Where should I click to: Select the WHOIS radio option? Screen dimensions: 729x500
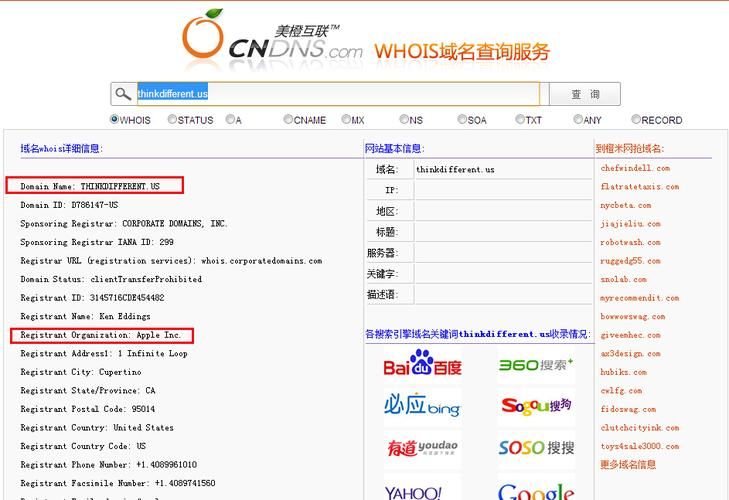114,119
